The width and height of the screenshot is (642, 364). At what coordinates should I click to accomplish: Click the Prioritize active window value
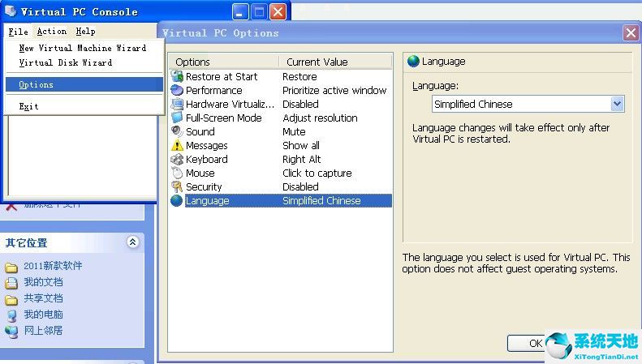[x=334, y=90]
